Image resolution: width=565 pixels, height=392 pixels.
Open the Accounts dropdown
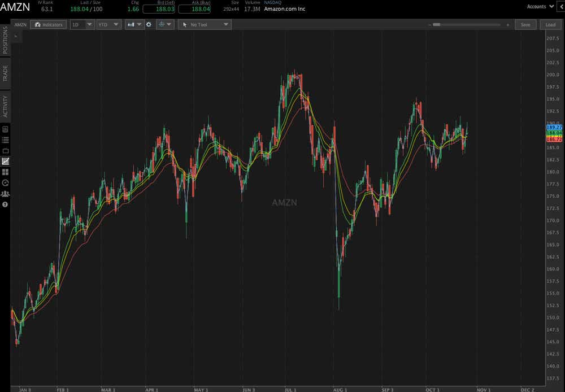click(x=540, y=6)
